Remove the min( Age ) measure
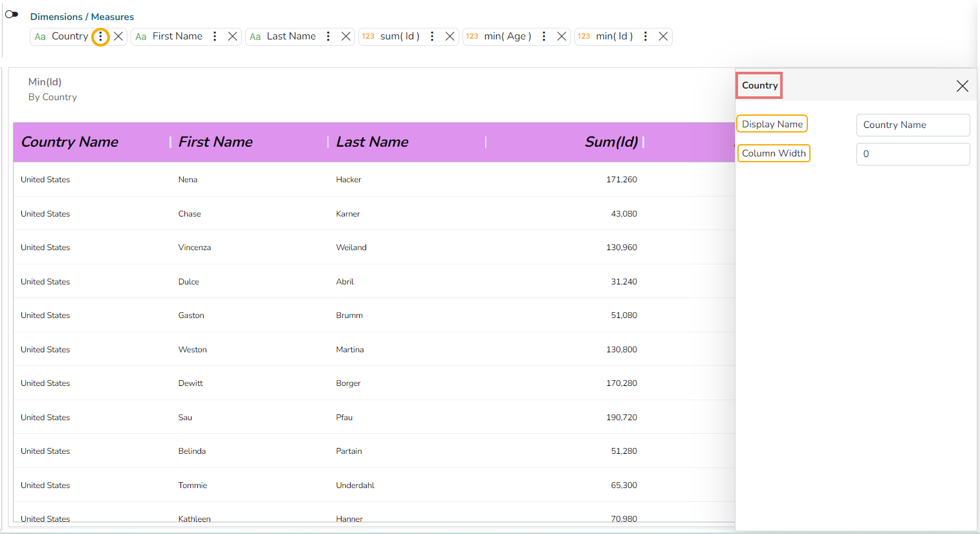This screenshot has height=534, width=980. [561, 37]
